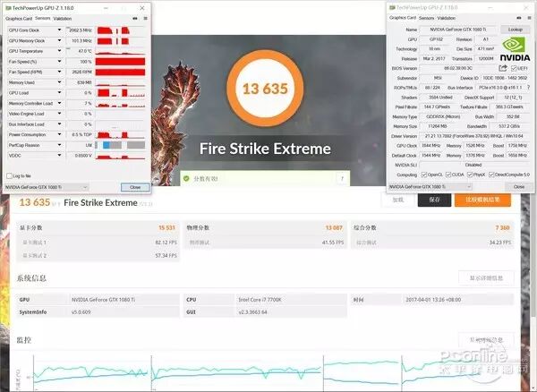
Task: Click the 2062.5 MHz core clock value
Action: (80, 30)
